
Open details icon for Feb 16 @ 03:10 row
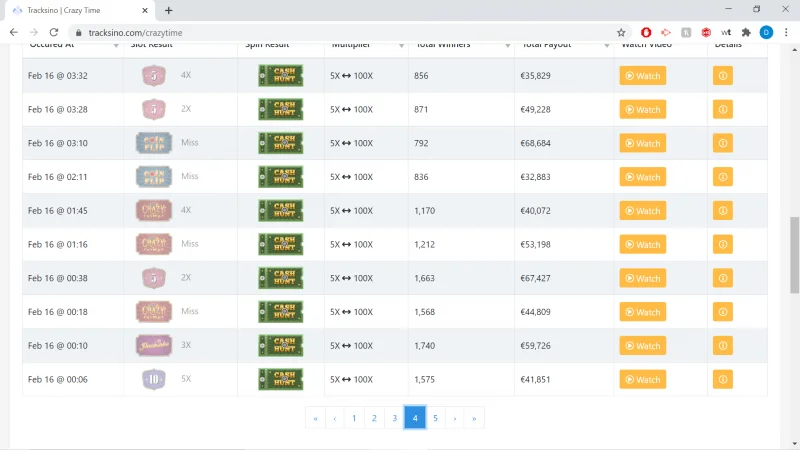tap(722, 143)
